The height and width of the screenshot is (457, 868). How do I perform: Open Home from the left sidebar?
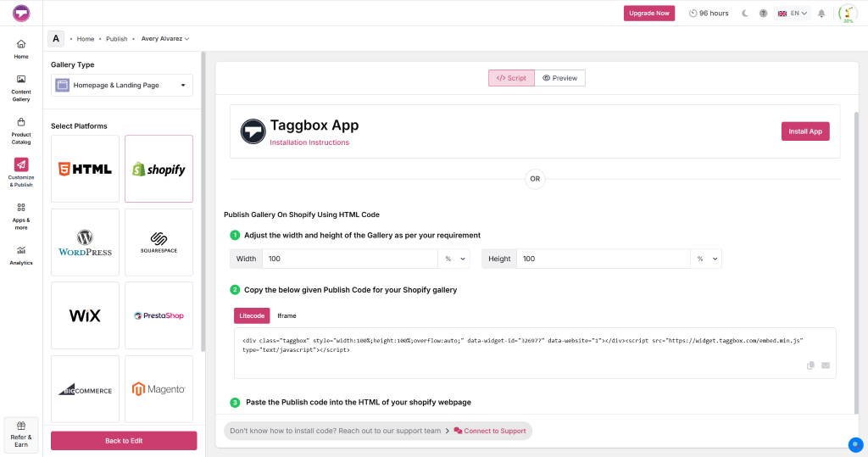21,48
